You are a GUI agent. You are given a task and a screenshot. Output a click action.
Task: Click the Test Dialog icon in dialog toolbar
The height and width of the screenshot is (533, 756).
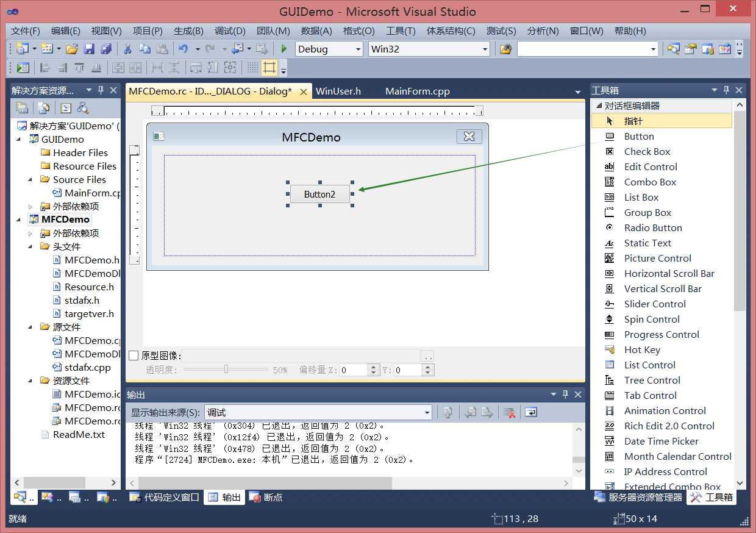click(23, 68)
